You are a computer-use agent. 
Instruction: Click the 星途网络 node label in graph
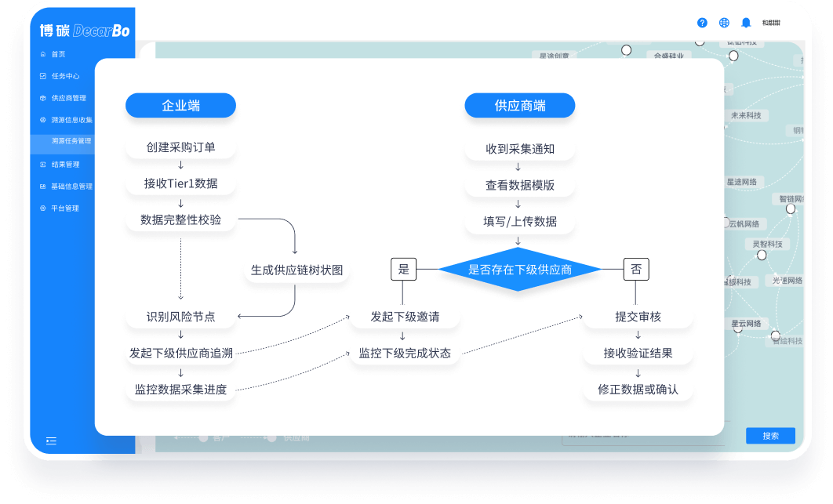742,182
